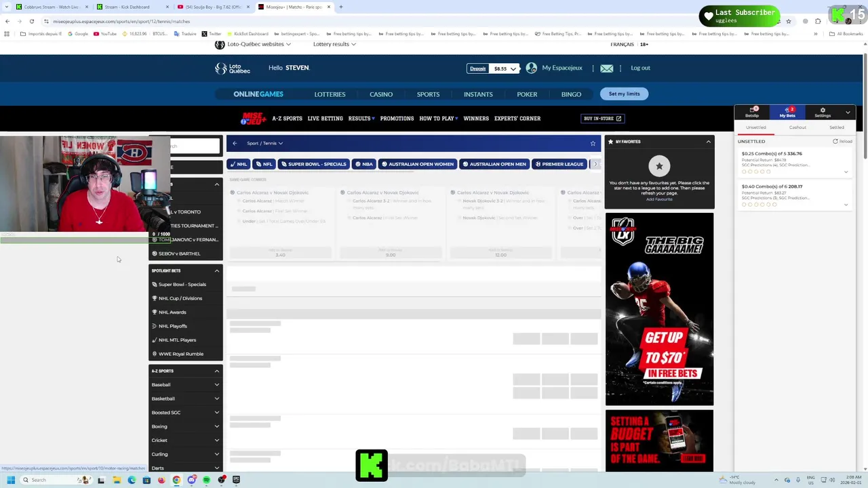
Task: Expand the $0.40 Combo(s) of 6 bet
Action: (846, 205)
